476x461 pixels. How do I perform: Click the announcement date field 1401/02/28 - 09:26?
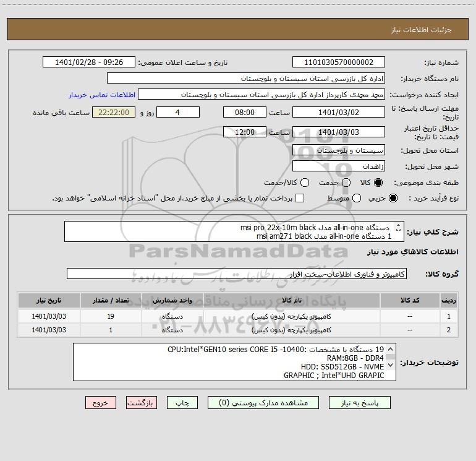(89, 62)
